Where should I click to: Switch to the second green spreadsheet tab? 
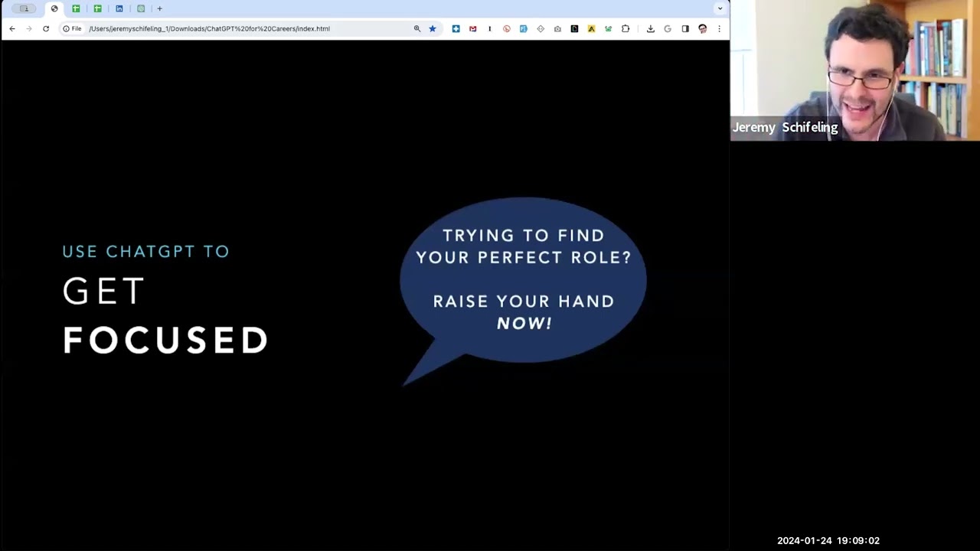(97, 8)
